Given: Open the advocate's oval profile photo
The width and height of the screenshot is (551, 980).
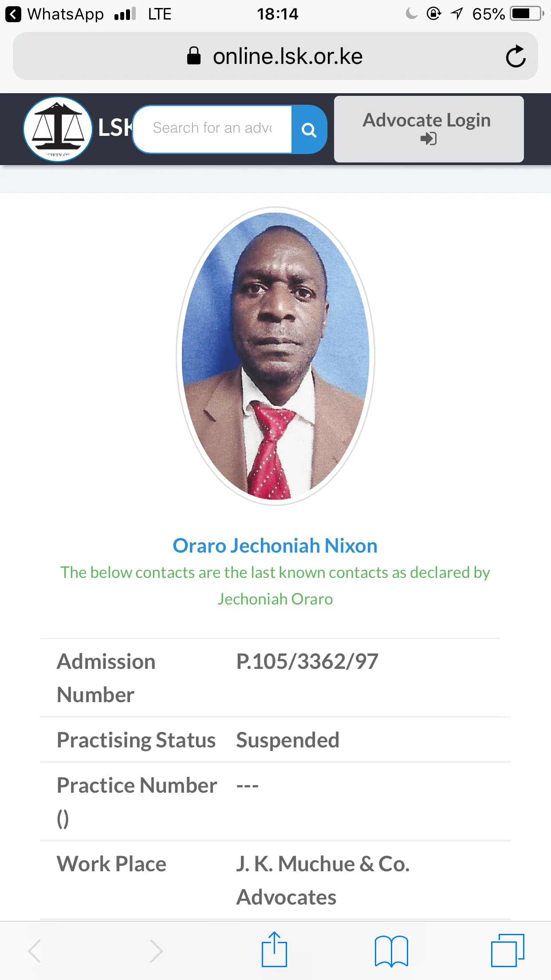Looking at the screenshot, I should click(275, 356).
